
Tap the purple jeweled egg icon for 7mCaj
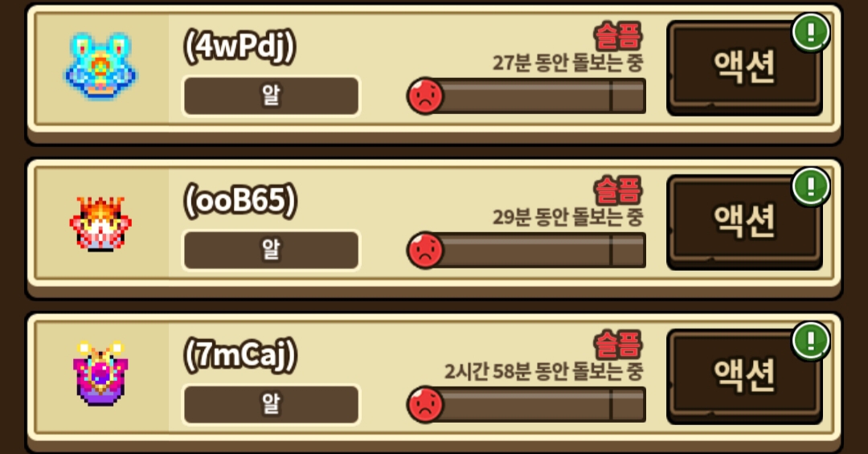click(x=100, y=374)
